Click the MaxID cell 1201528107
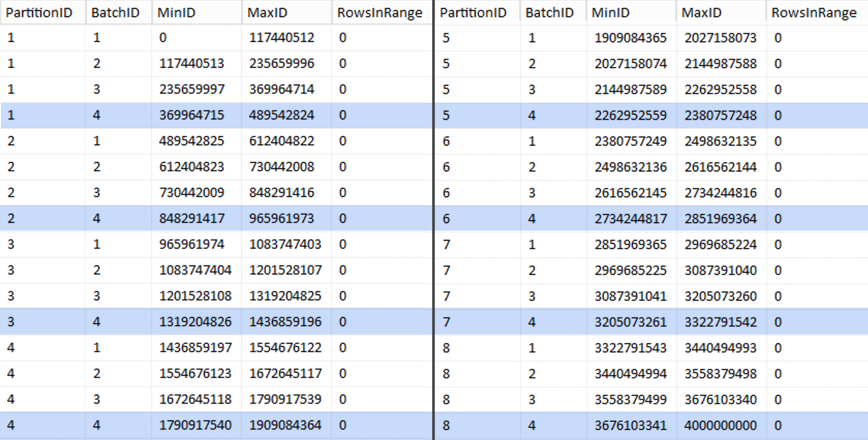The width and height of the screenshot is (868, 440). (286, 270)
